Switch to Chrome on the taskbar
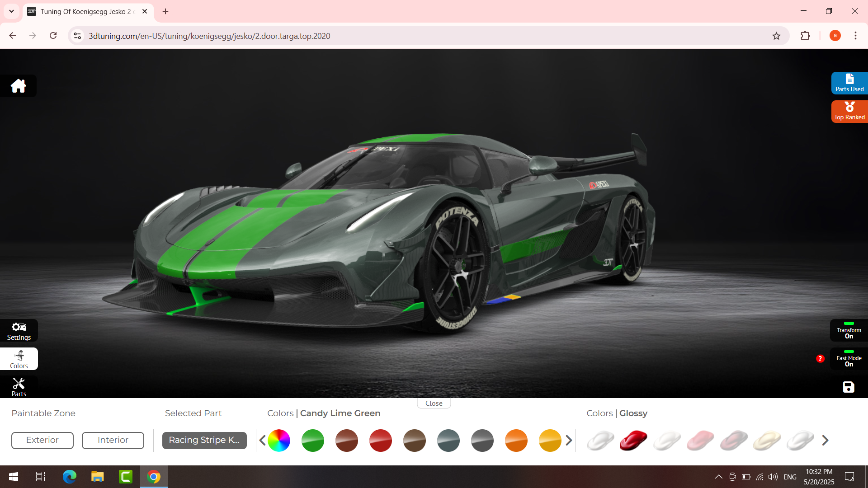The height and width of the screenshot is (488, 868). [x=154, y=477]
